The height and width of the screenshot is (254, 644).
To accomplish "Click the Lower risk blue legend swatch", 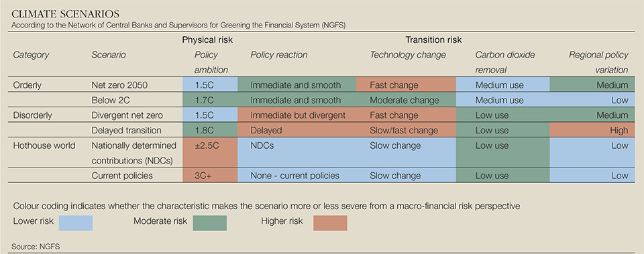I will 76,223.
